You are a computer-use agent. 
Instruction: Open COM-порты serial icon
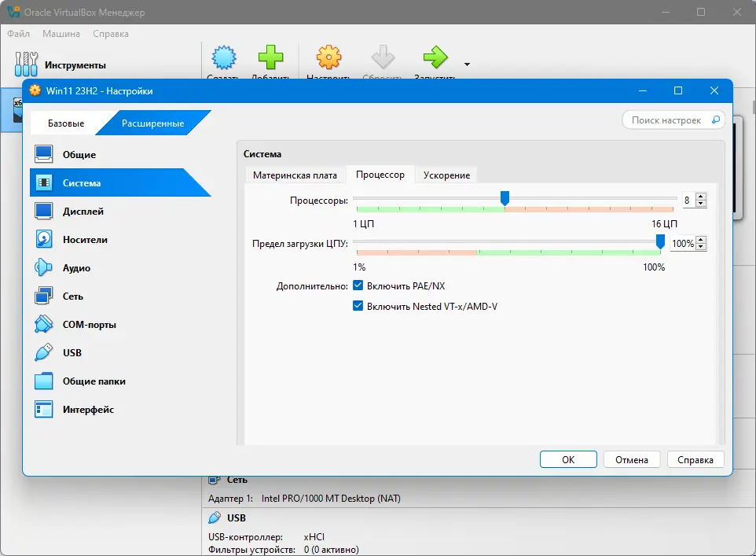point(44,324)
